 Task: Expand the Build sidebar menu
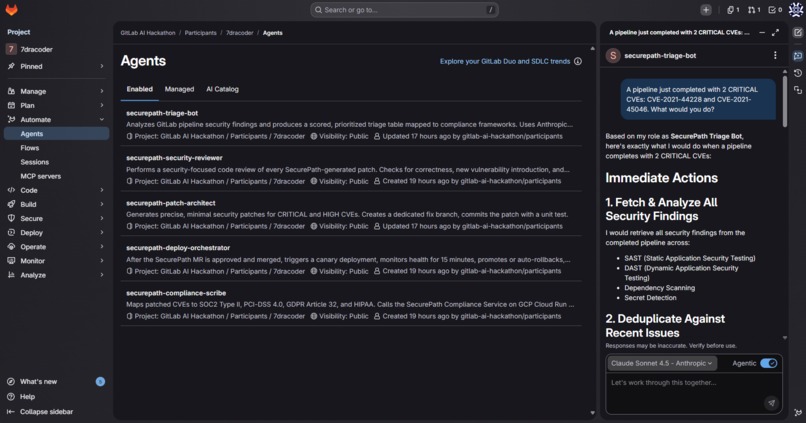[x=56, y=204]
